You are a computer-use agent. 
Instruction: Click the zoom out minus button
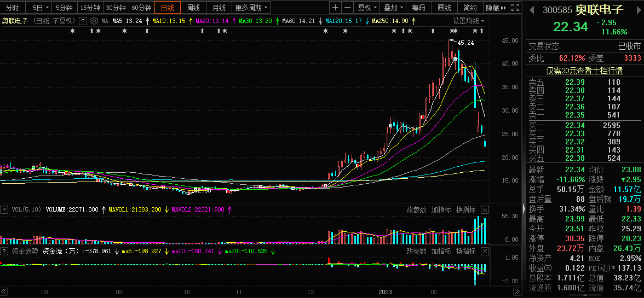click(x=348, y=8)
